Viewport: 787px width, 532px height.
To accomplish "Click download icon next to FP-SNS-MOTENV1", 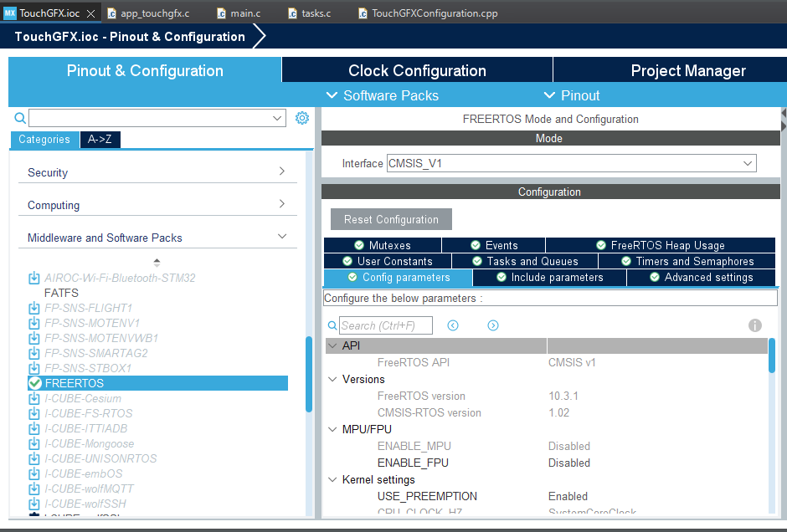I will [33, 323].
